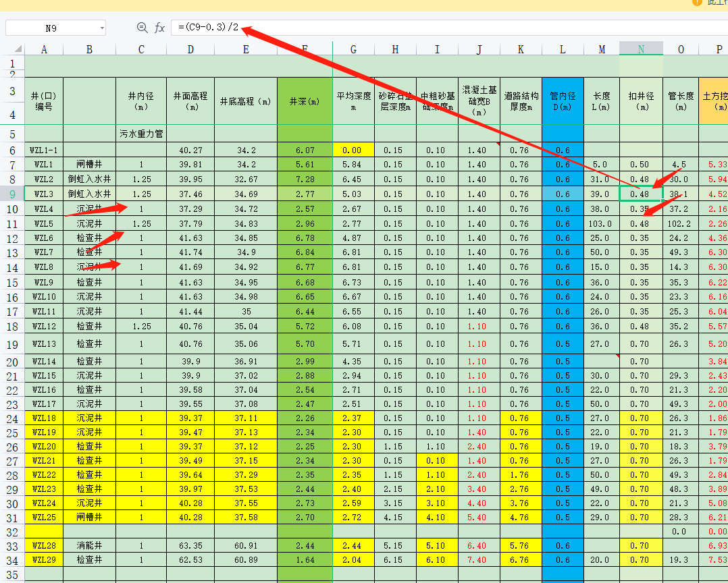
Task: Click into the formula bar with =(C9-0.3)/2
Action: (x=449, y=28)
